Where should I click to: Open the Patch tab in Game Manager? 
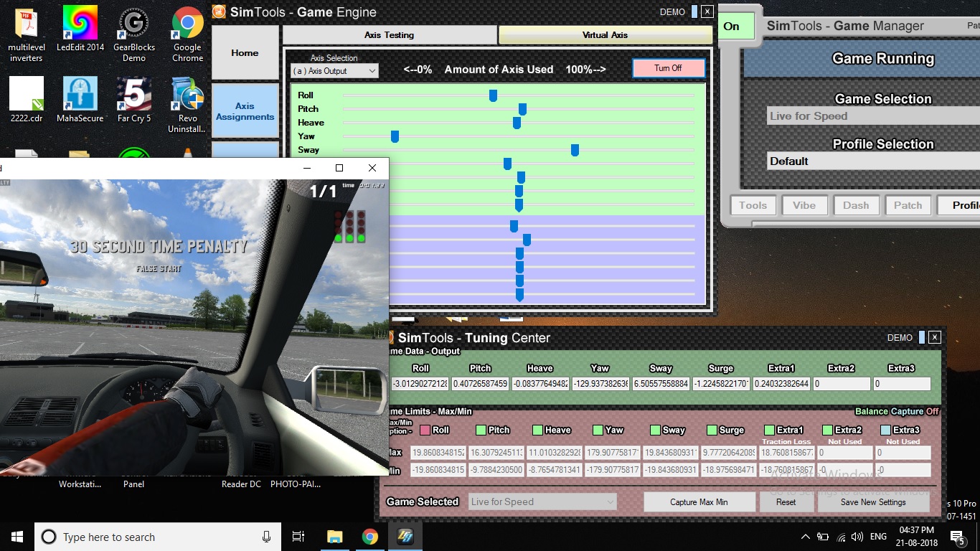pyautogui.click(x=908, y=205)
